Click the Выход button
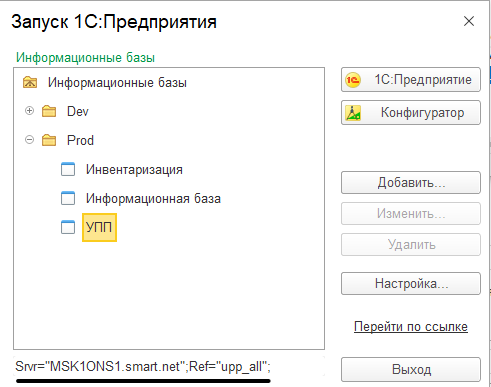491x387 pixels. [x=411, y=370]
